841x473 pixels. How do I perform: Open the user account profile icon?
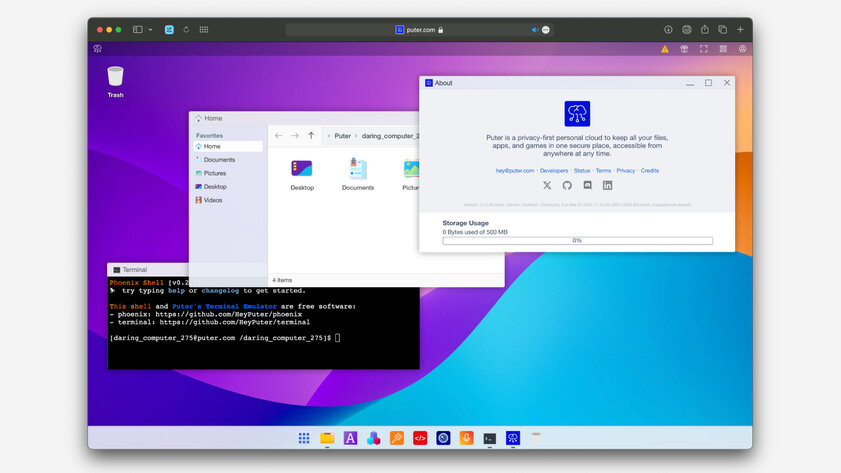point(742,49)
